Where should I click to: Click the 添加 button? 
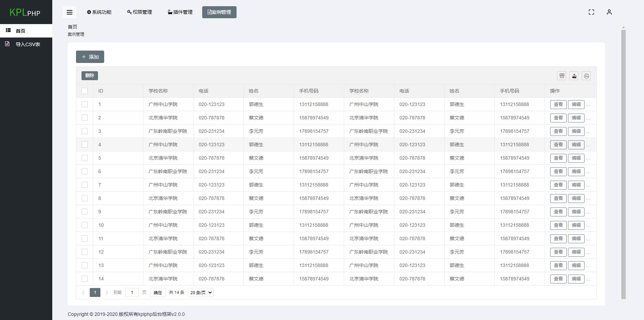[x=90, y=57]
